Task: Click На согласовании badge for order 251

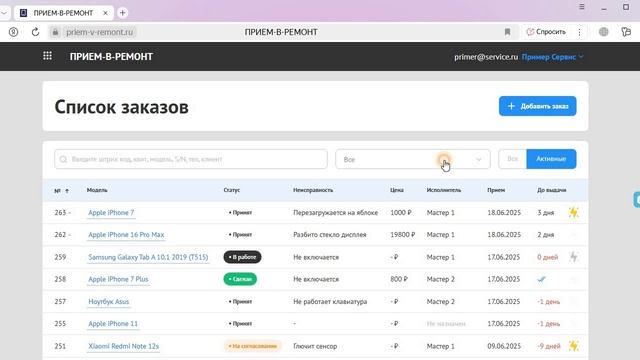Action: 252,346
